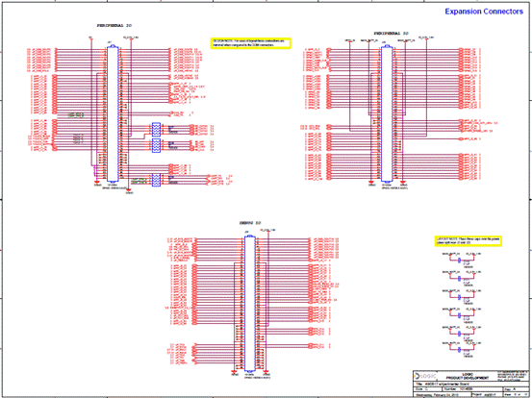Select the uppermost blue resistor pack symbol
532x398 pixels.
click(x=156, y=129)
